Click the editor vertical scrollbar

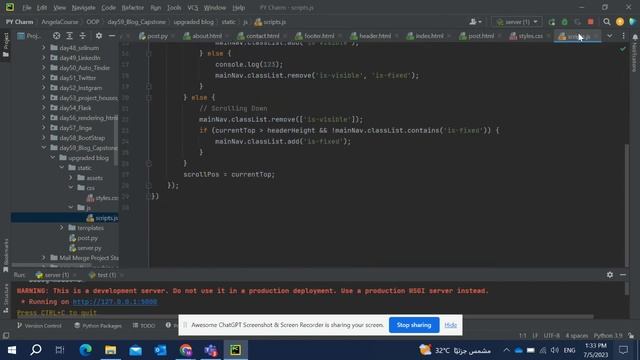pyautogui.click(x=627, y=204)
